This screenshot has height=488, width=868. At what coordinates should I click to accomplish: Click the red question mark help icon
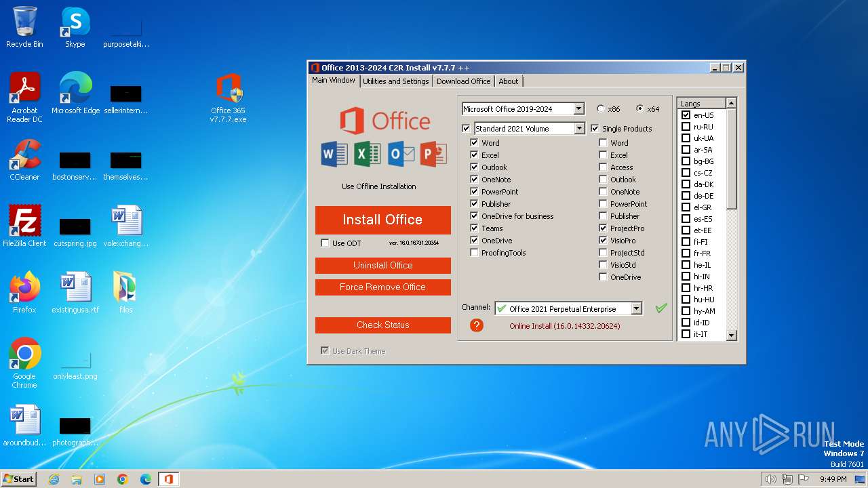point(477,325)
